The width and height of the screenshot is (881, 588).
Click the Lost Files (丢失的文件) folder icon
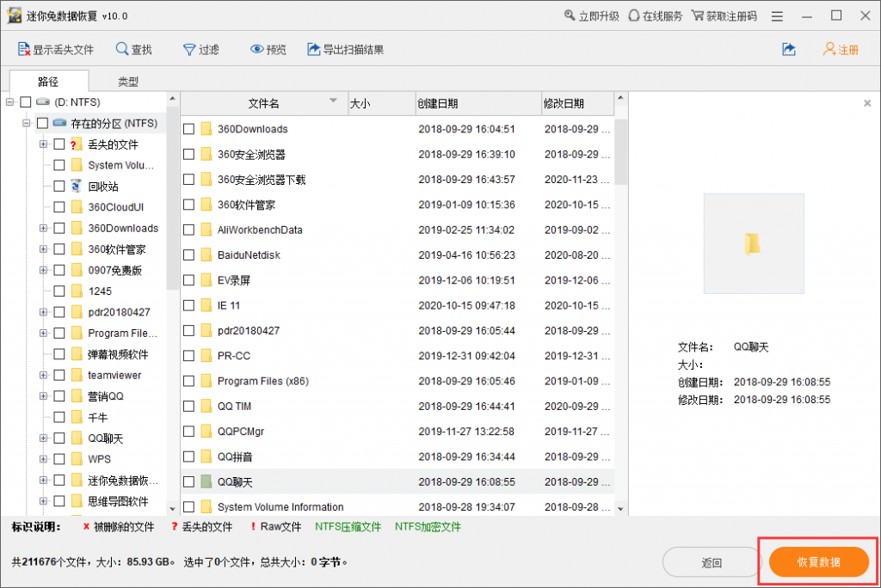tap(77, 144)
